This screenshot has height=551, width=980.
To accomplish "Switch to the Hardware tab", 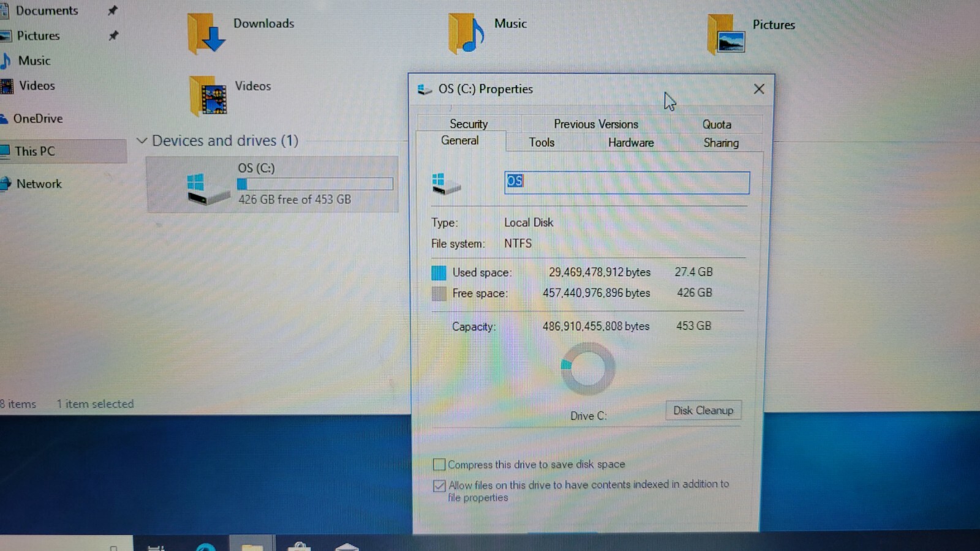I will coord(631,143).
